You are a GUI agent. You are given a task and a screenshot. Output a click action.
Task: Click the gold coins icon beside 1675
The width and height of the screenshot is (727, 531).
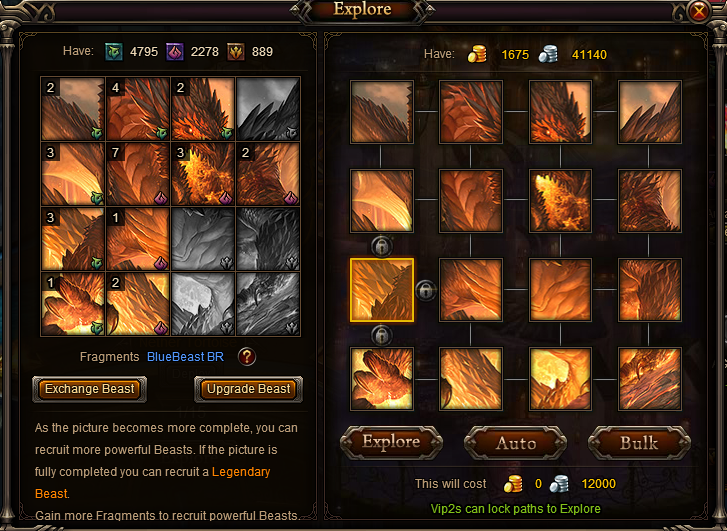point(477,54)
